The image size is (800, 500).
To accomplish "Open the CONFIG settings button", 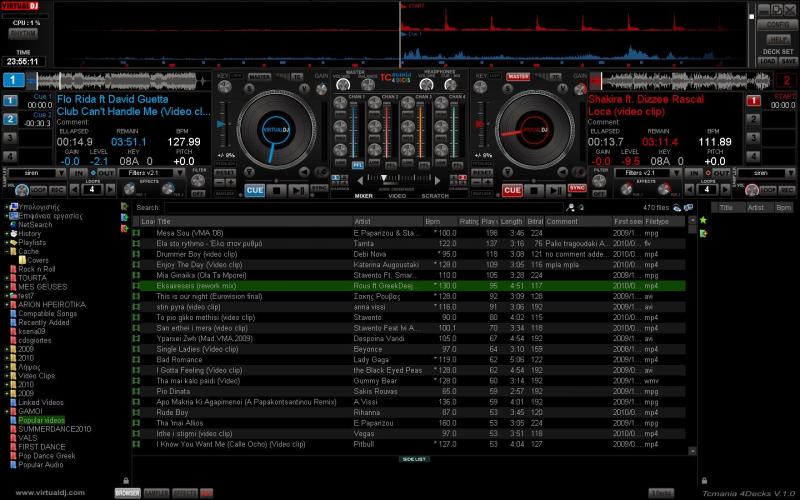I will coord(777,24).
